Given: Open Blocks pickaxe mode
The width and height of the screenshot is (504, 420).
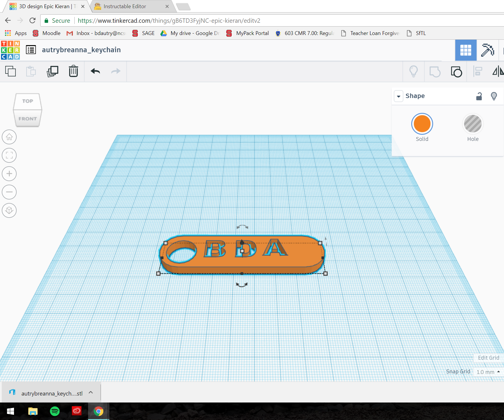Looking at the screenshot, I should [487, 50].
